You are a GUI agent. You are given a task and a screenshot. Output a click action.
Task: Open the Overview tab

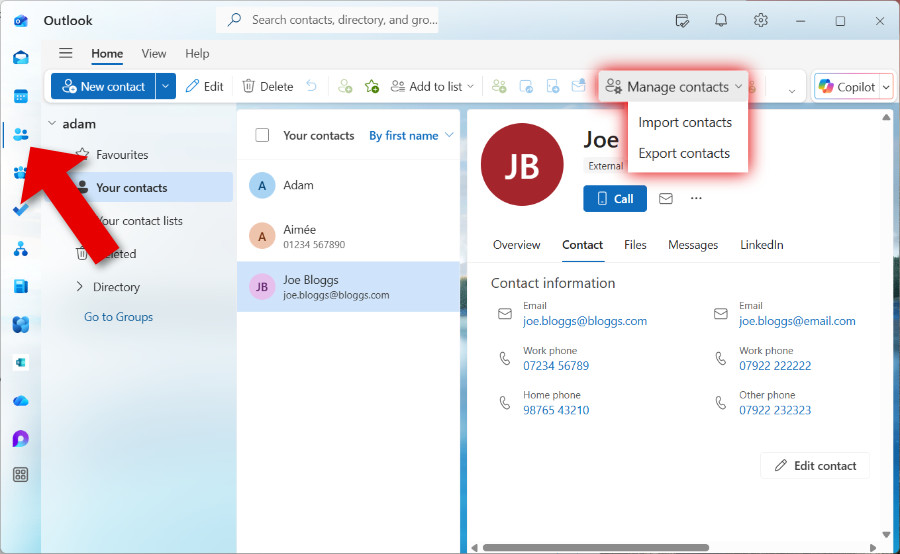pos(516,245)
